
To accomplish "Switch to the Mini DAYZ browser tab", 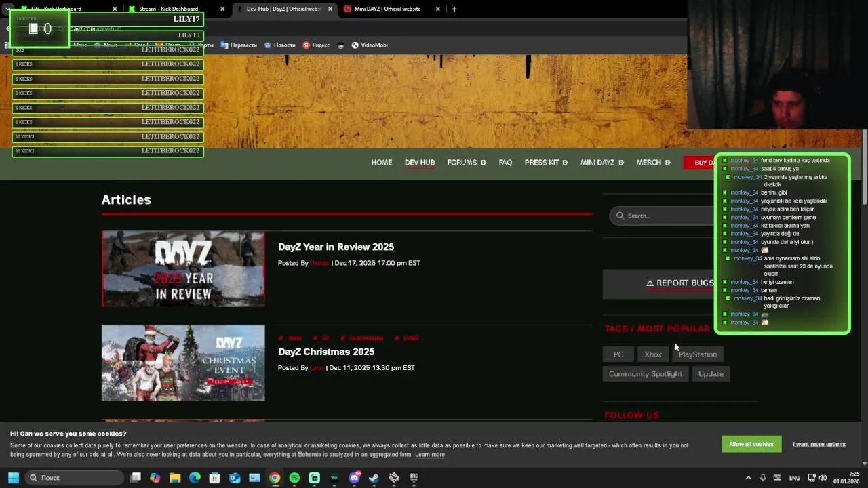I will [x=387, y=9].
